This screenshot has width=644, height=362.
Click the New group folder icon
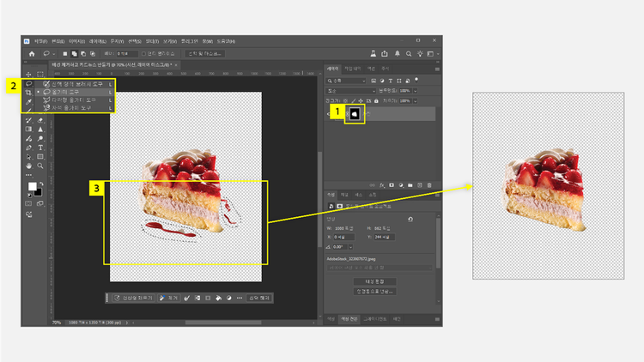coord(410,185)
